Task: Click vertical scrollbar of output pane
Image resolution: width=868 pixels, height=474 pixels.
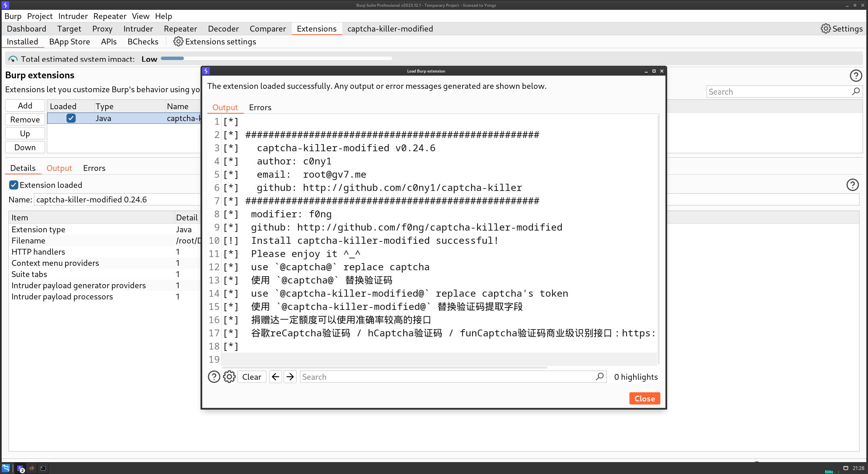Action: (658, 240)
